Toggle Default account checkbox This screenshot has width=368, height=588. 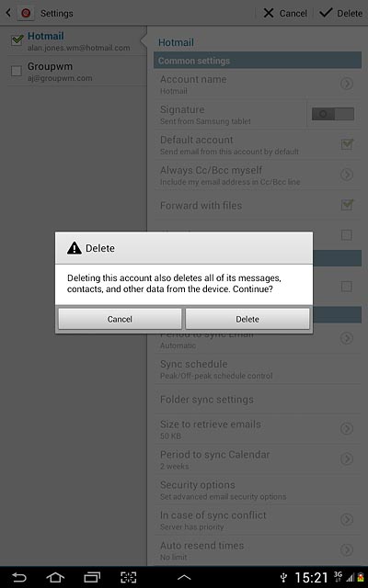(x=347, y=144)
